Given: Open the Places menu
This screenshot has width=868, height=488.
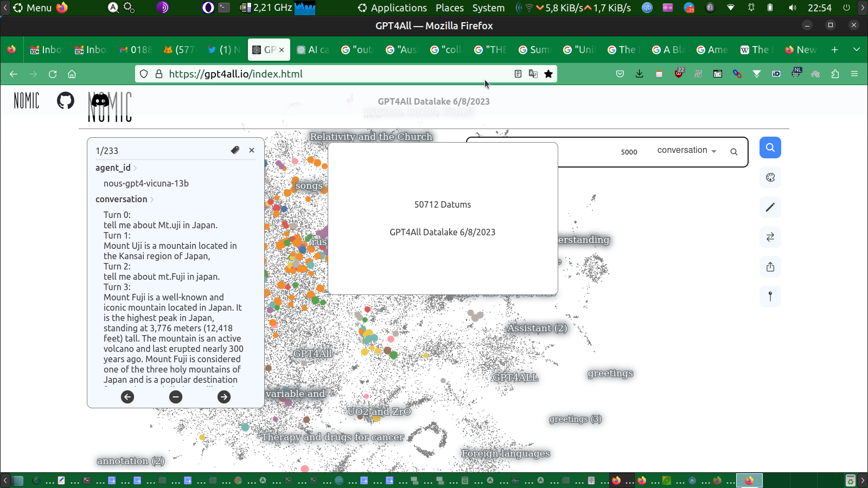Looking at the screenshot, I should point(450,8).
